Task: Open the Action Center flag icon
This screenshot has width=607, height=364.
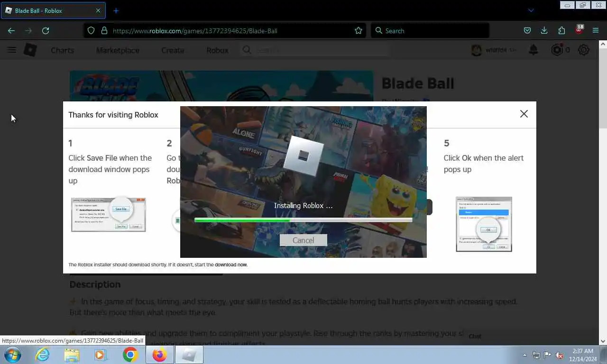Action: coord(548,355)
